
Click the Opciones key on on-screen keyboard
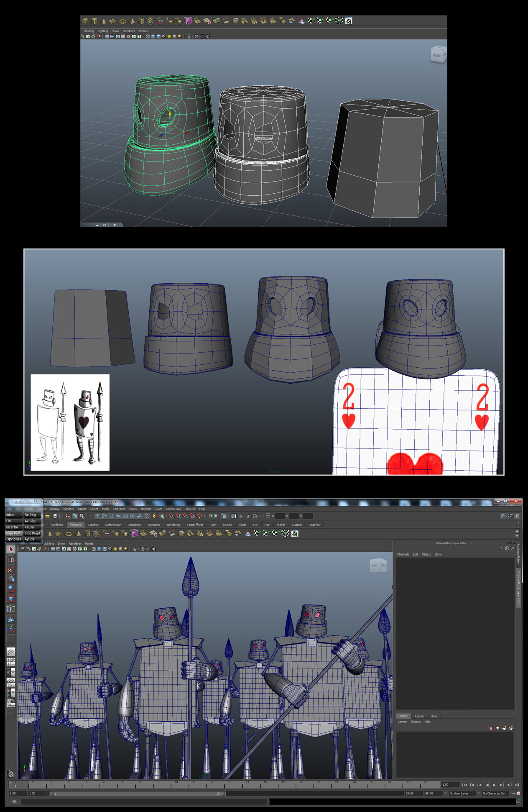click(13, 539)
